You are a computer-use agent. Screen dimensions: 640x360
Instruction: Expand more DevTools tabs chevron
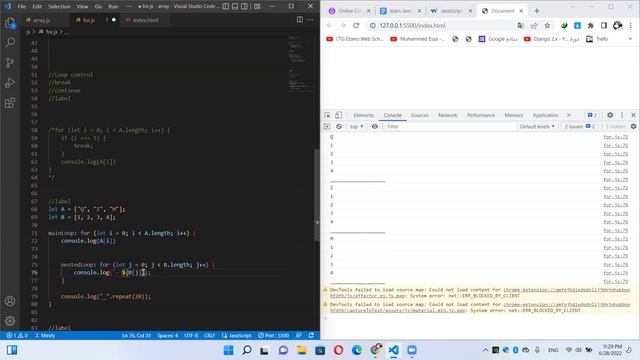(569, 115)
